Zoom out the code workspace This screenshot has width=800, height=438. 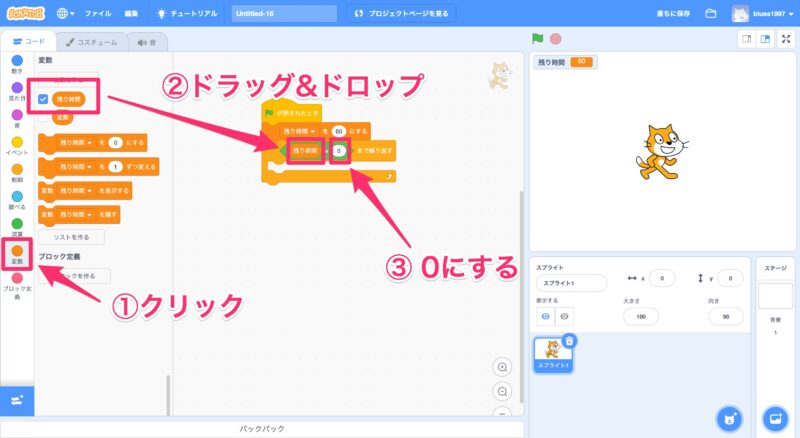pos(502,391)
